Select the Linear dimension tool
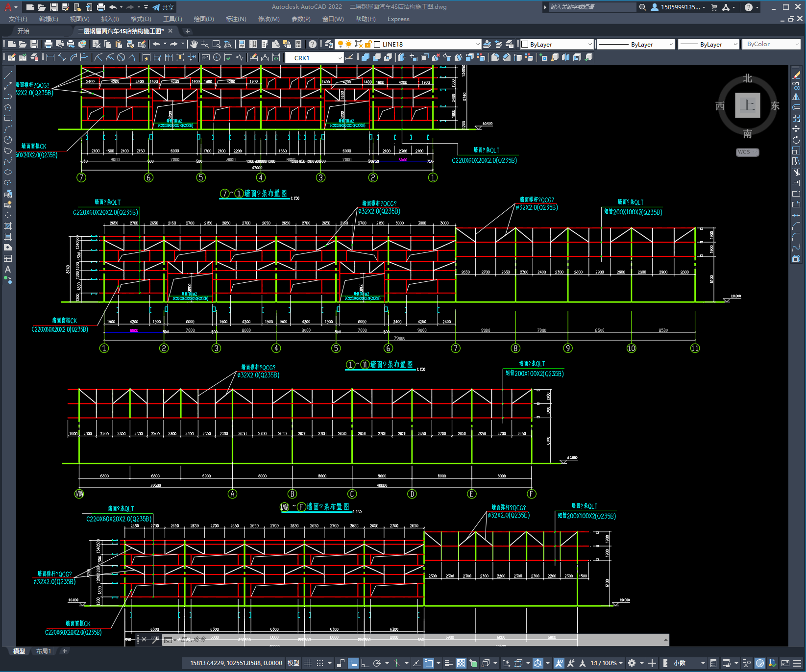Screen dimensions: 806x672 (50, 57)
